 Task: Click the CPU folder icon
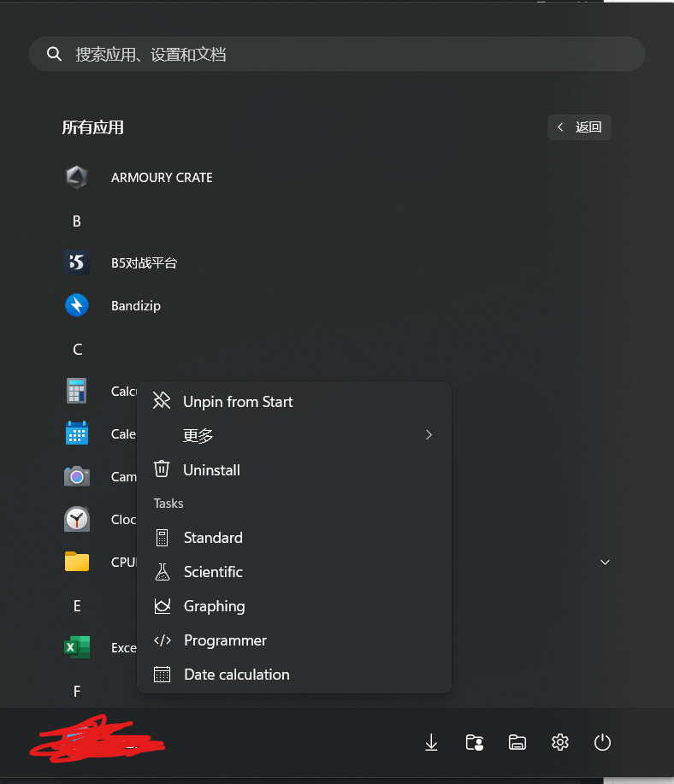point(77,562)
